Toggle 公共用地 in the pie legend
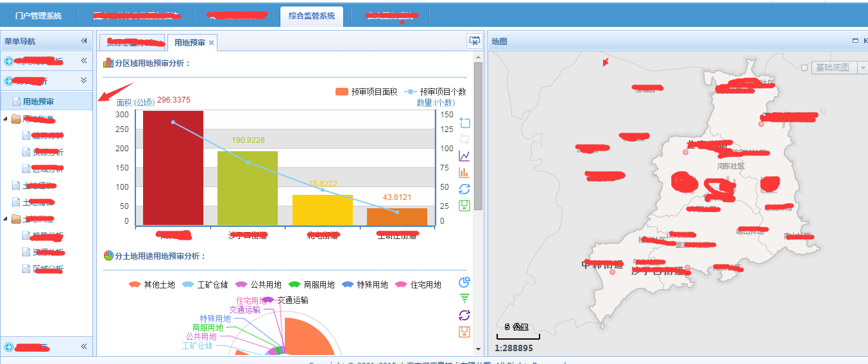 [258, 285]
